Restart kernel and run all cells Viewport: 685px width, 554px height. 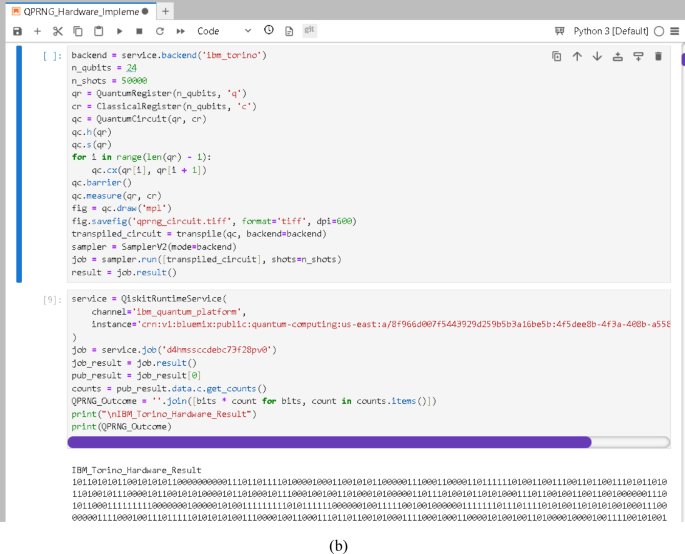[180, 31]
